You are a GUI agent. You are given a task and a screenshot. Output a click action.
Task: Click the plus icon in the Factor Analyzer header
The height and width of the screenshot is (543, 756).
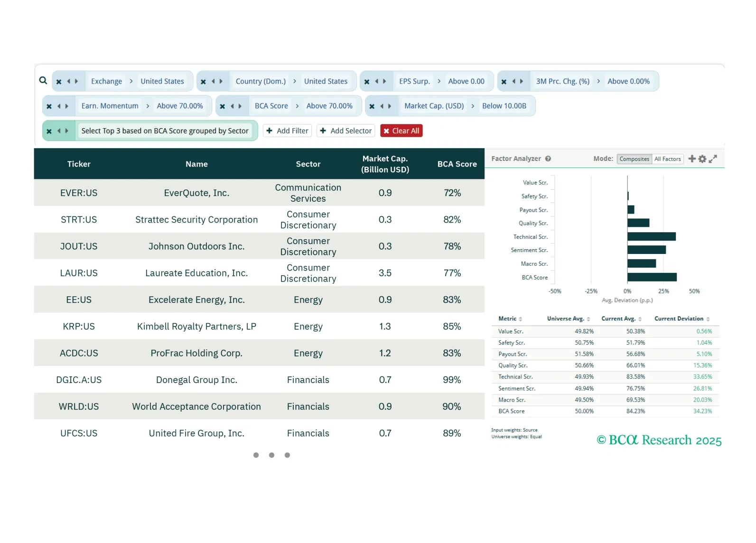[692, 159]
